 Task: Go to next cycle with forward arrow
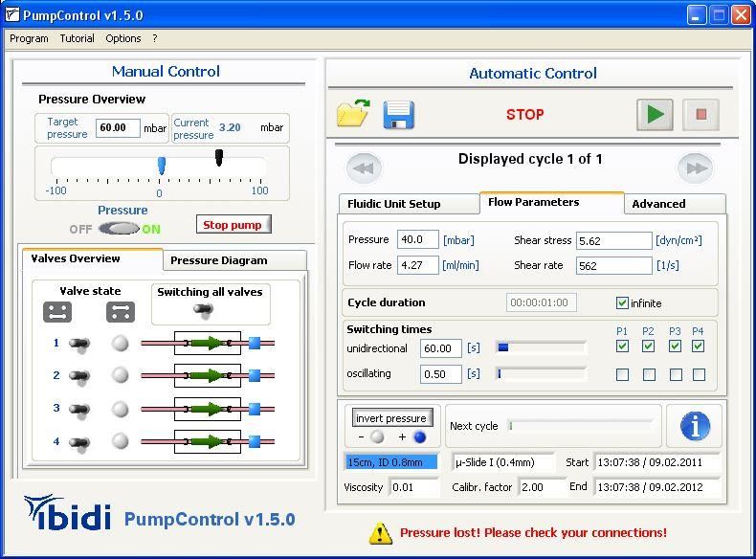tap(695, 168)
